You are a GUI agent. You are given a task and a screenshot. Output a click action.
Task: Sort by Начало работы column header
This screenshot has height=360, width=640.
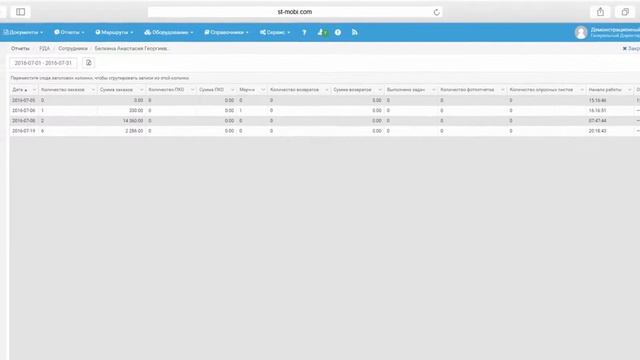[x=605, y=90]
